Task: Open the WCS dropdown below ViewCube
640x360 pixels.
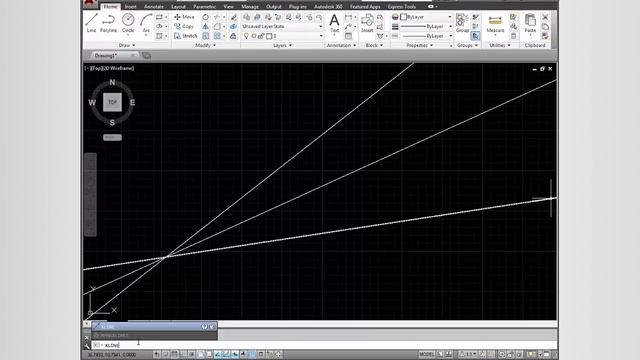Action: 112,138
